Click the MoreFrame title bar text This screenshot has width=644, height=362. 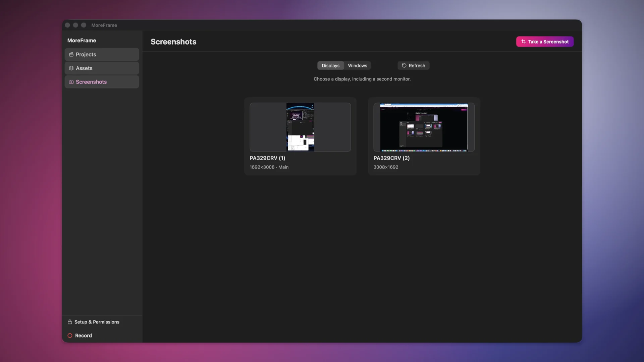[x=104, y=25]
